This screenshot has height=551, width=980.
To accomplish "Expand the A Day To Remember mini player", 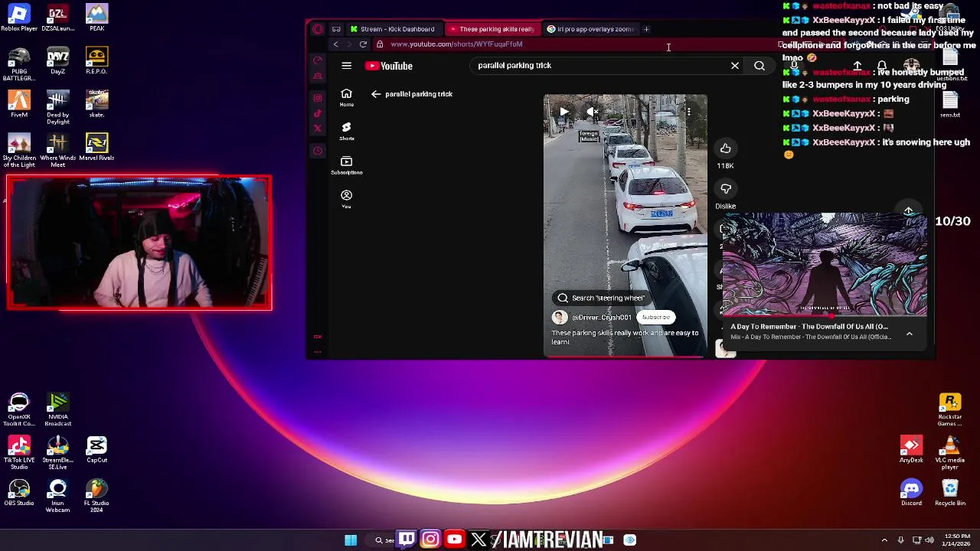I will click(x=910, y=334).
